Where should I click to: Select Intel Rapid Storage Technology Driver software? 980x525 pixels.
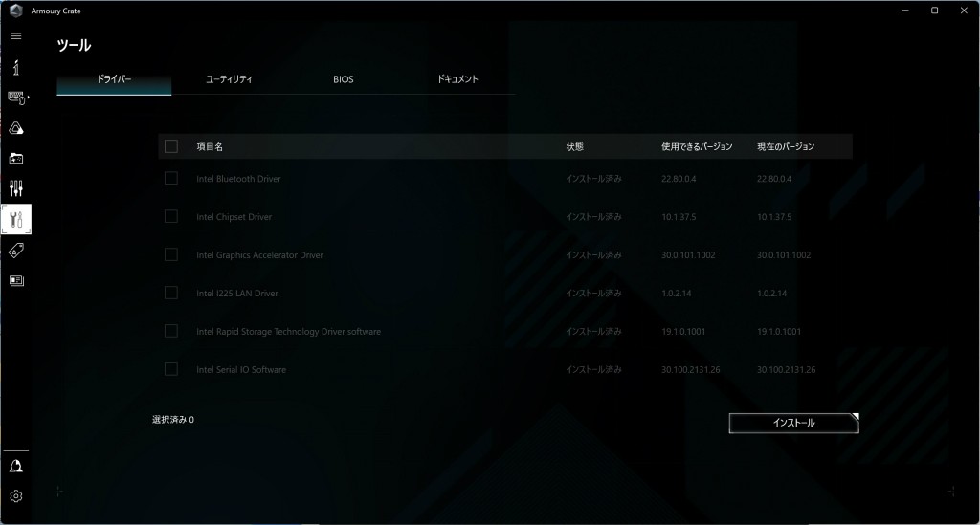coord(288,331)
